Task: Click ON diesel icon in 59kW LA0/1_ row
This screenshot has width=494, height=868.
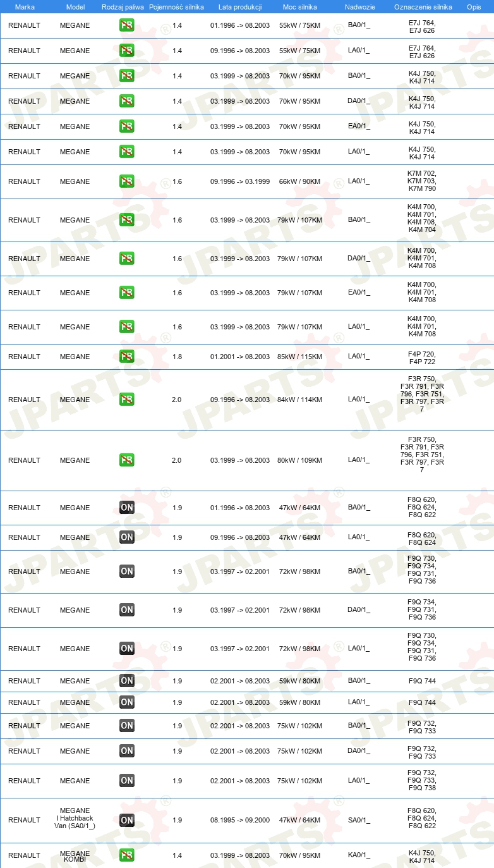Action: click(x=127, y=702)
